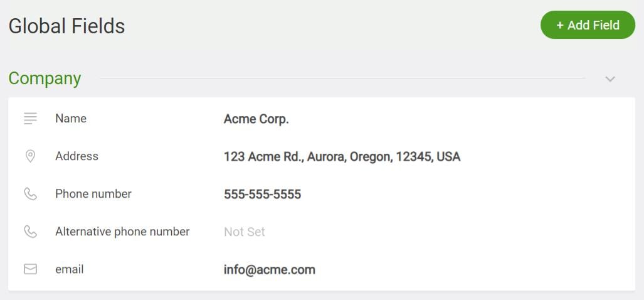The image size is (644, 300).
Task: Edit the 123 Acme Rd. address value
Action: coord(342,156)
